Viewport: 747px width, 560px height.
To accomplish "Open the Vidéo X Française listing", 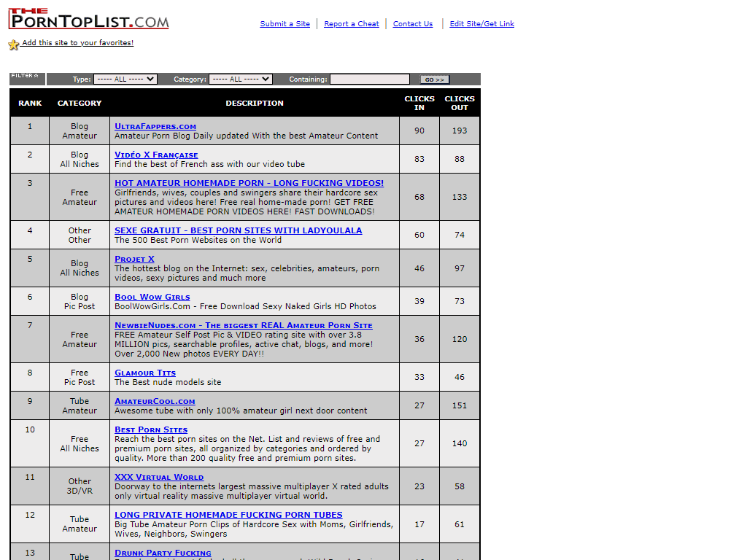I will pos(156,155).
